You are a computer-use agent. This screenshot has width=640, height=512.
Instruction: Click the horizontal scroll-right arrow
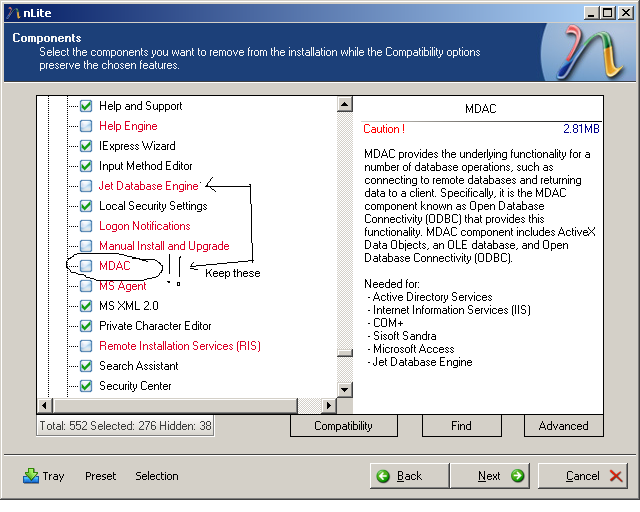329,406
